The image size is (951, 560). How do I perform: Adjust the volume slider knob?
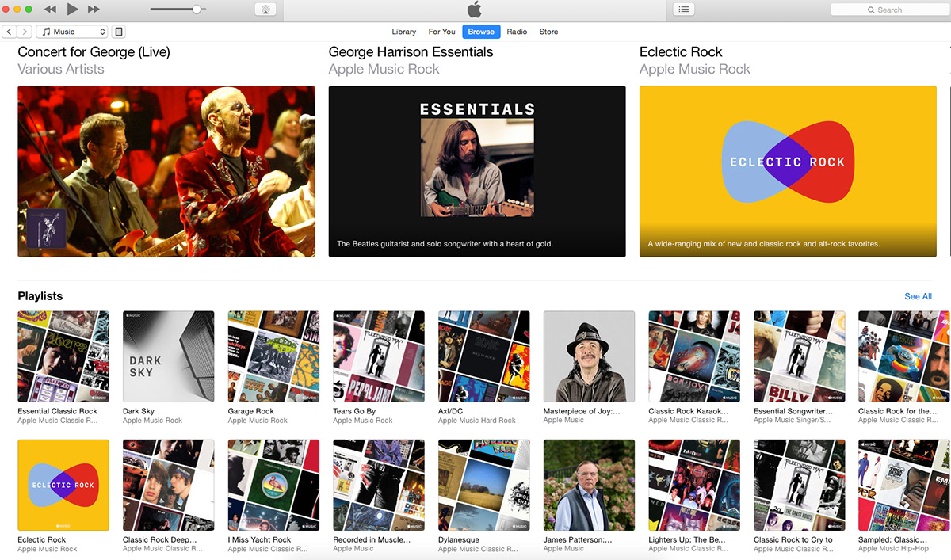(x=197, y=10)
